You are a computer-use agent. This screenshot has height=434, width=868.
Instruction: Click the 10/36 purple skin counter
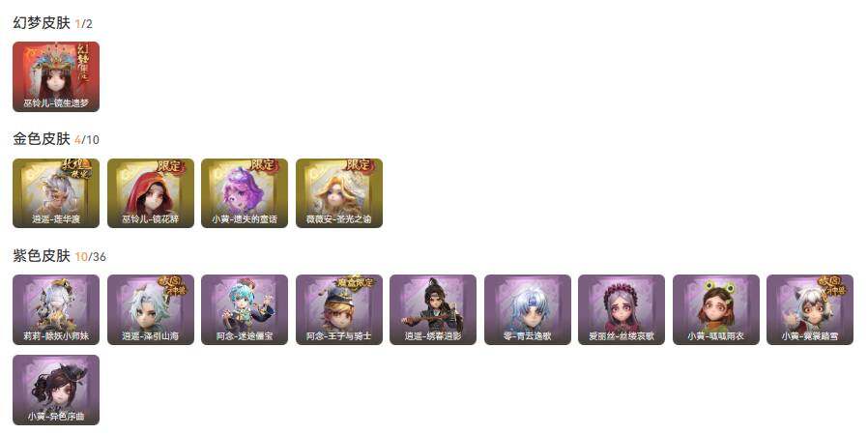[90, 257]
